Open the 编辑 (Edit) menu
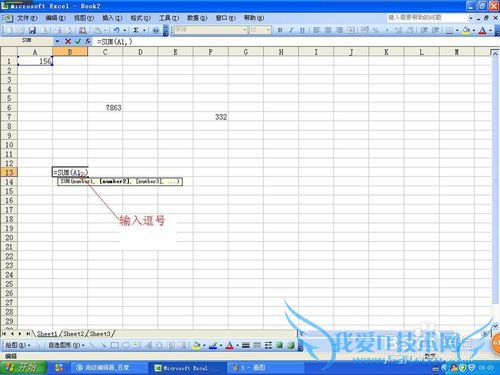 coord(56,18)
